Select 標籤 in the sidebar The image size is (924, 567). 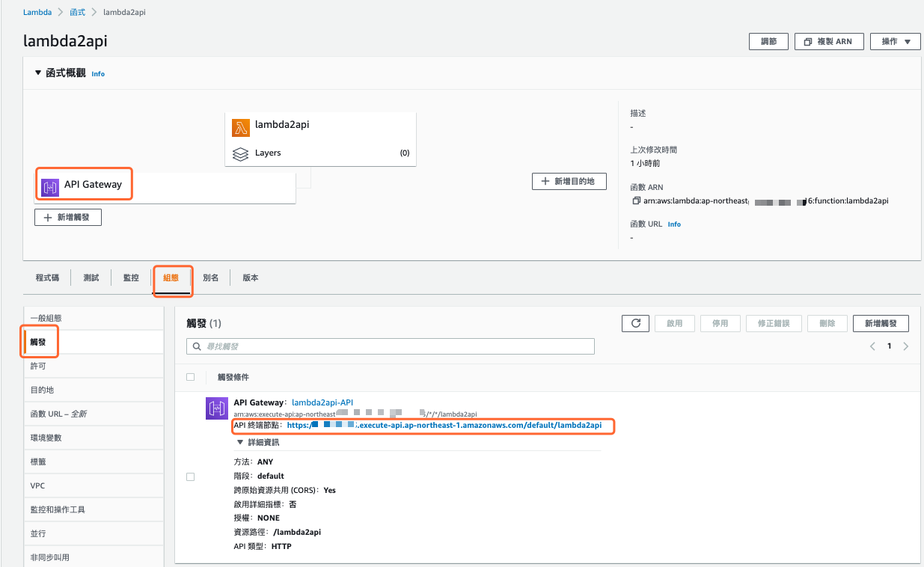(94, 462)
